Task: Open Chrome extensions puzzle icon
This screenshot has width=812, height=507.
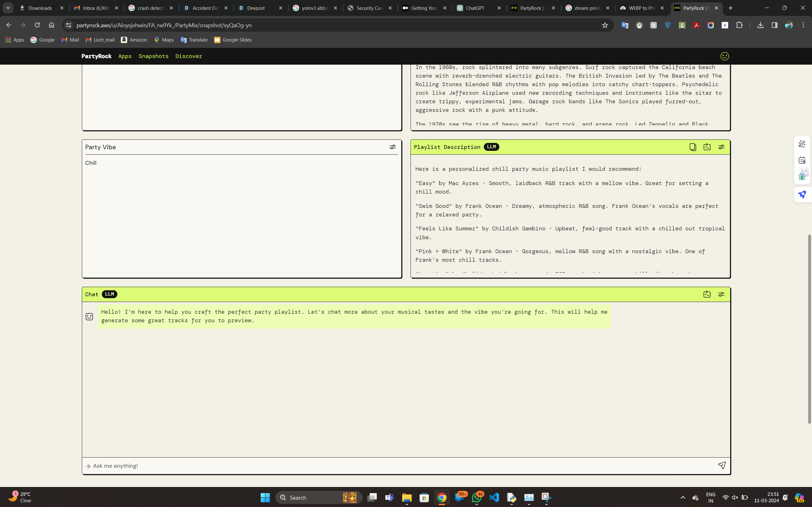Action: tap(739, 25)
